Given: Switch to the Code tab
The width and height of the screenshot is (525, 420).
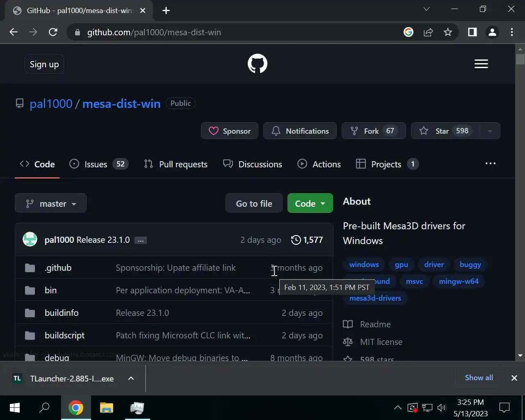Looking at the screenshot, I should (37, 164).
